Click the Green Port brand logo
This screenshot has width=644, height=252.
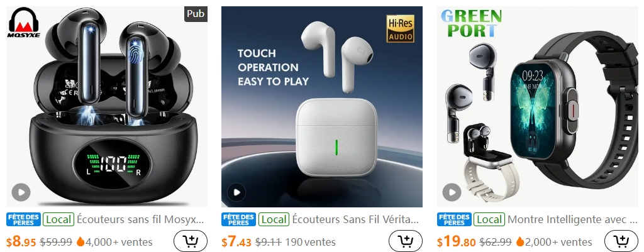coord(471,23)
